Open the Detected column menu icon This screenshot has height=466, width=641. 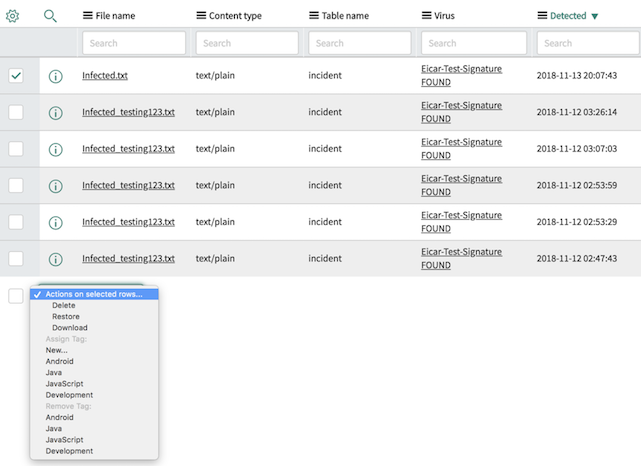[x=543, y=16]
